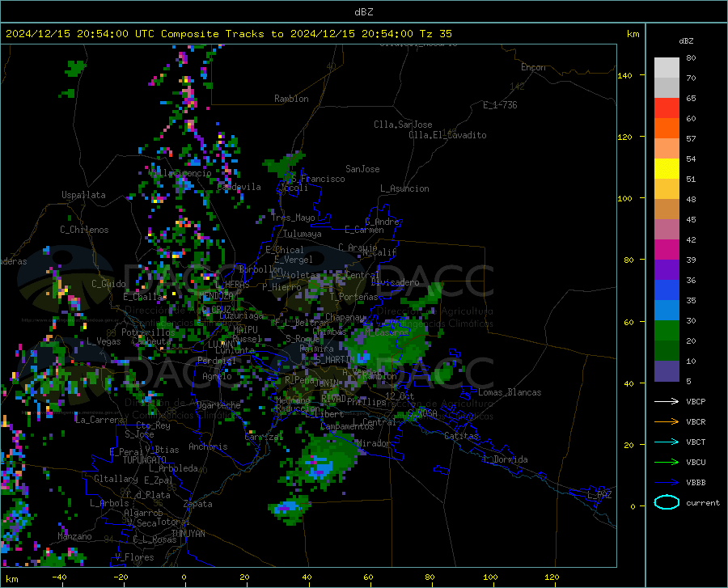The width and height of the screenshot is (728, 588).
Task: Click the TUPUNGATO map label
Action: pos(145,460)
